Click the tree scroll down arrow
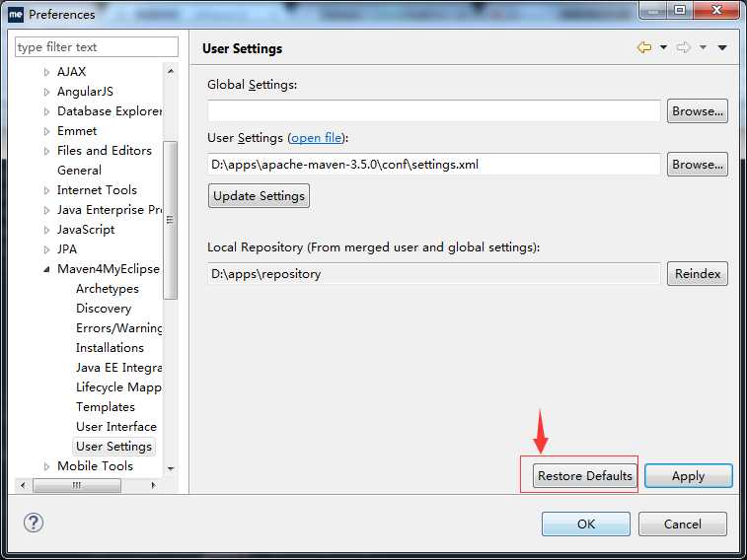The image size is (747, 560). (x=171, y=468)
